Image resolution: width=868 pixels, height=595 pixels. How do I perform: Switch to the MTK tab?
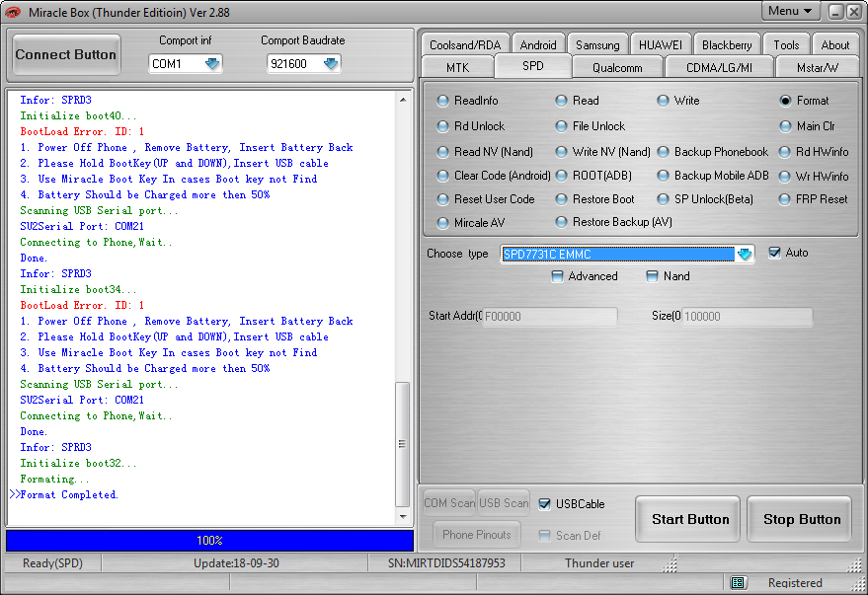click(x=458, y=67)
